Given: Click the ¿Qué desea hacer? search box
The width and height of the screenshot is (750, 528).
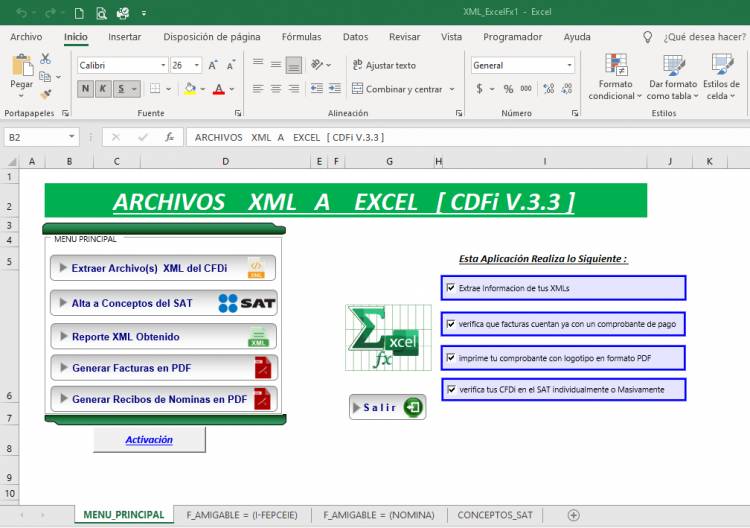Looking at the screenshot, I should [x=704, y=37].
